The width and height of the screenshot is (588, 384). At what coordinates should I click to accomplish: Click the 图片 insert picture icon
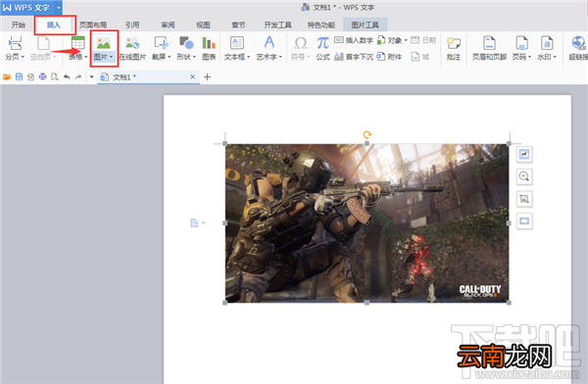(104, 43)
